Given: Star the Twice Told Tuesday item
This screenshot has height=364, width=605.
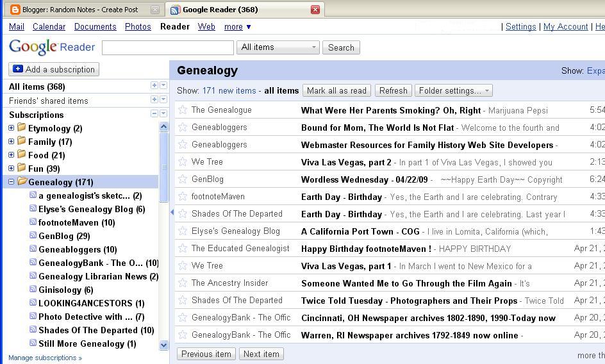Looking at the screenshot, I should click(x=183, y=301).
